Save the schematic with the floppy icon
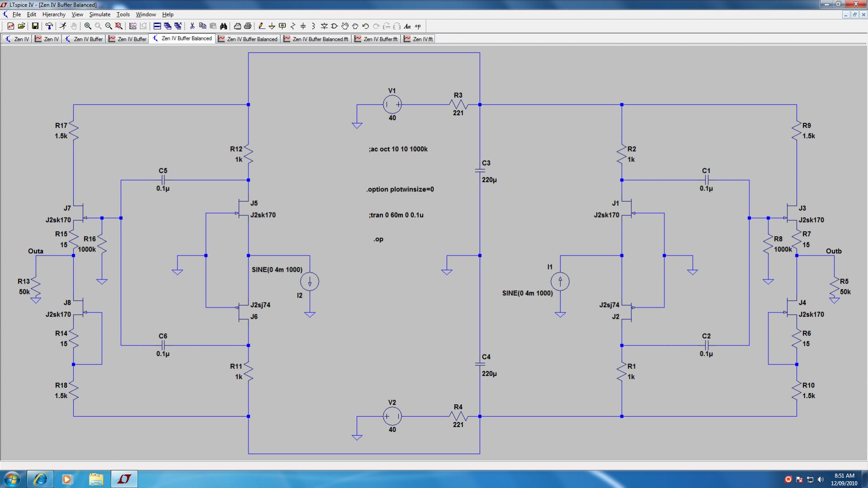This screenshot has height=488, width=868. coord(35,26)
